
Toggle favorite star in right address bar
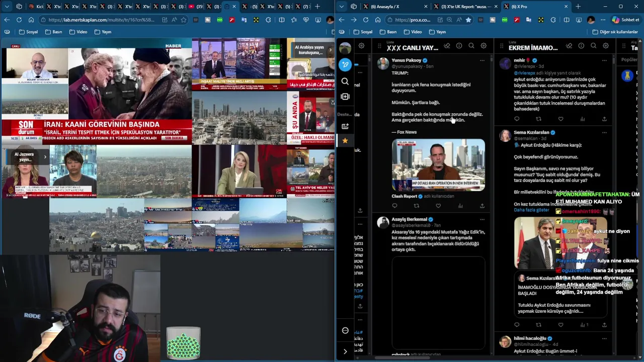(x=468, y=20)
